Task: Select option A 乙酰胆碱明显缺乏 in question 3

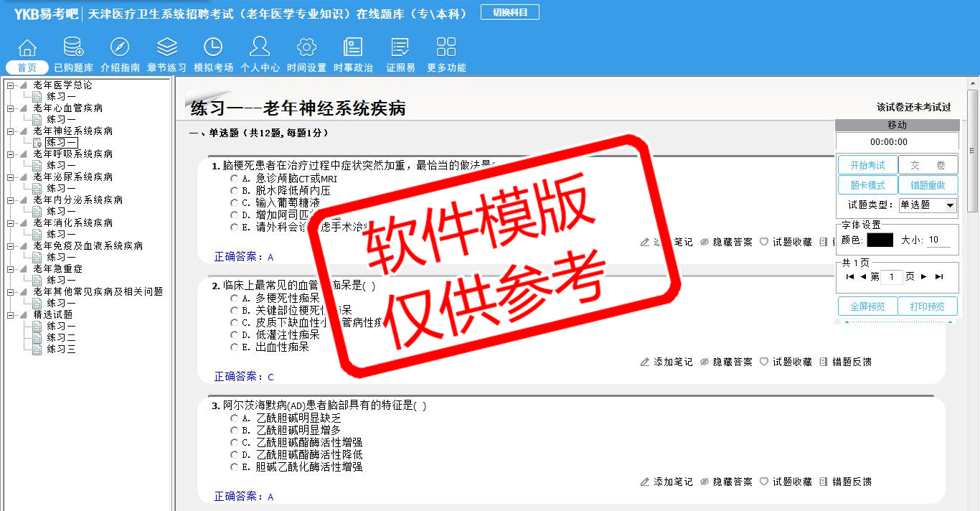Action: click(234, 418)
